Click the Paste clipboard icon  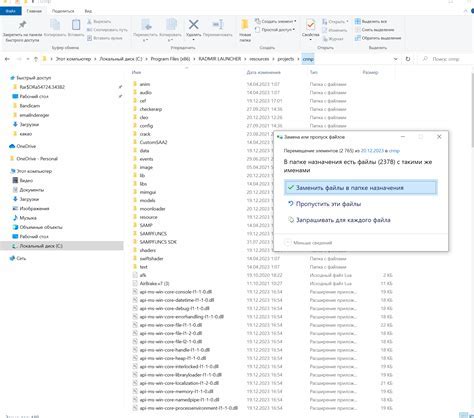pos(76,25)
